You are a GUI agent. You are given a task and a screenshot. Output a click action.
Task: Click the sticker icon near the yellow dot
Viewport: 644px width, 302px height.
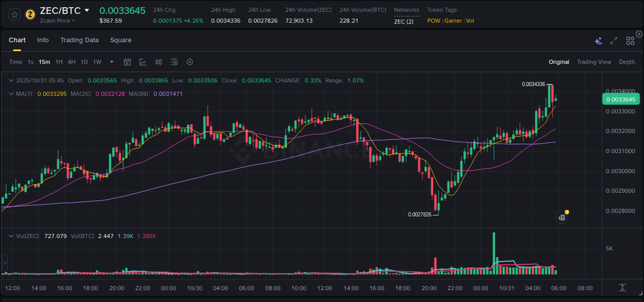coord(561,218)
